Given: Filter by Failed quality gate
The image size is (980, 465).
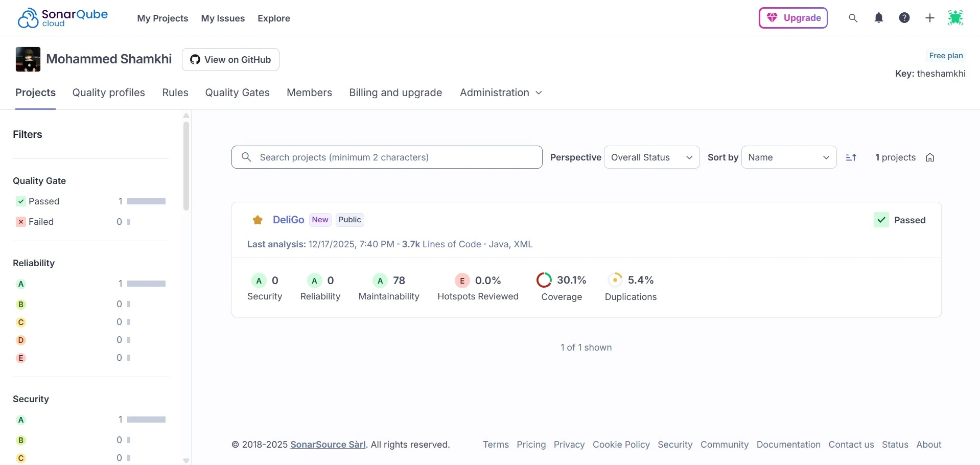Looking at the screenshot, I should (x=41, y=222).
